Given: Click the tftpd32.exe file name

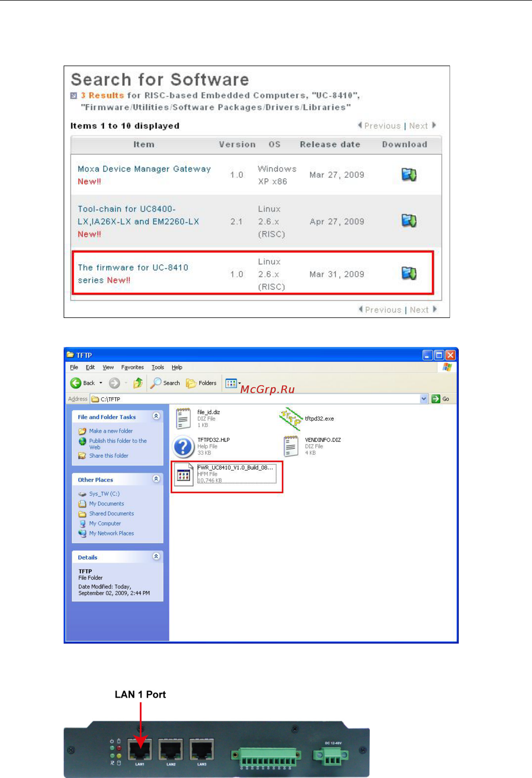Looking at the screenshot, I should pos(319,418).
